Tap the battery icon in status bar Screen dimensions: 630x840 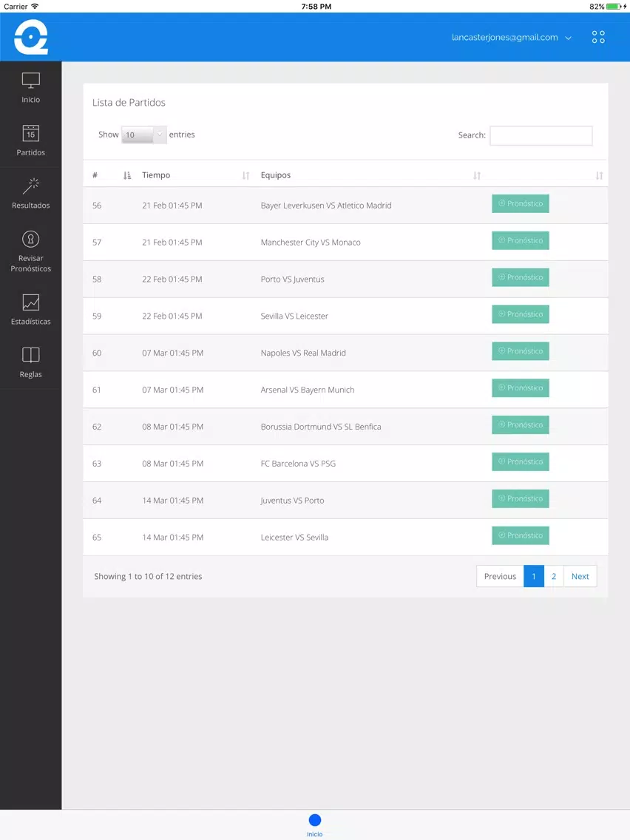614,7
